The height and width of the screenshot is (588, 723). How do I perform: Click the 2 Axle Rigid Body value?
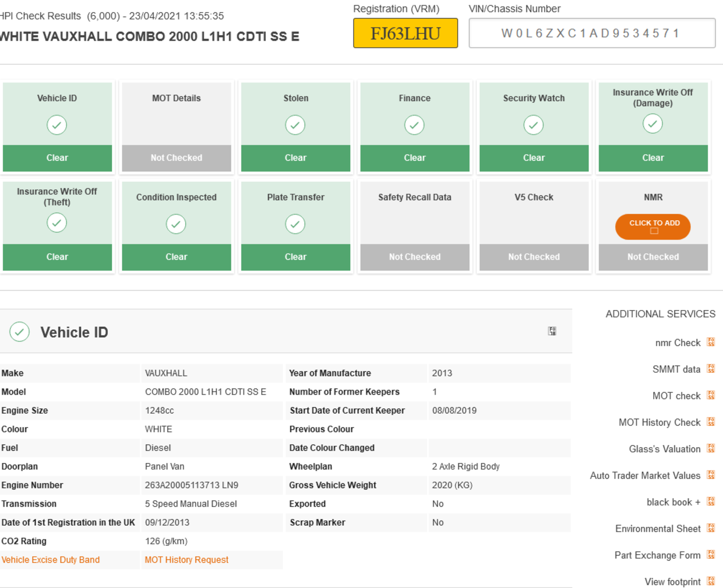466,466
